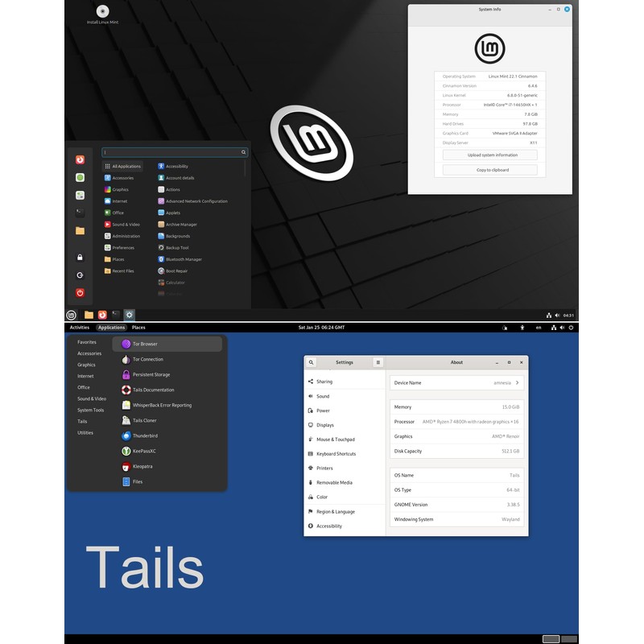Viewport: 644px width, 644px height.
Task: Open Bluetooth Manager from the Mint app list
Action: [183, 259]
